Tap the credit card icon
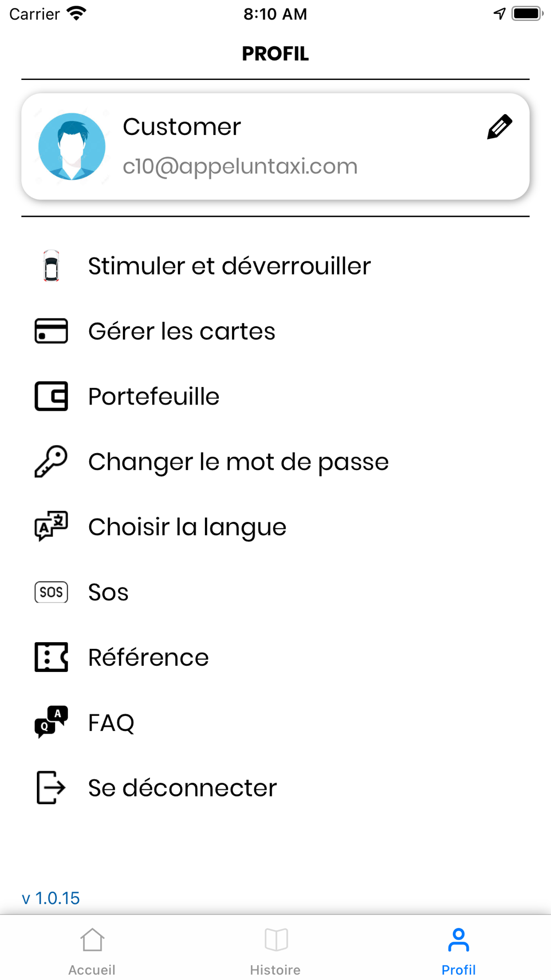Screen dimensions: 551x980 51,331
